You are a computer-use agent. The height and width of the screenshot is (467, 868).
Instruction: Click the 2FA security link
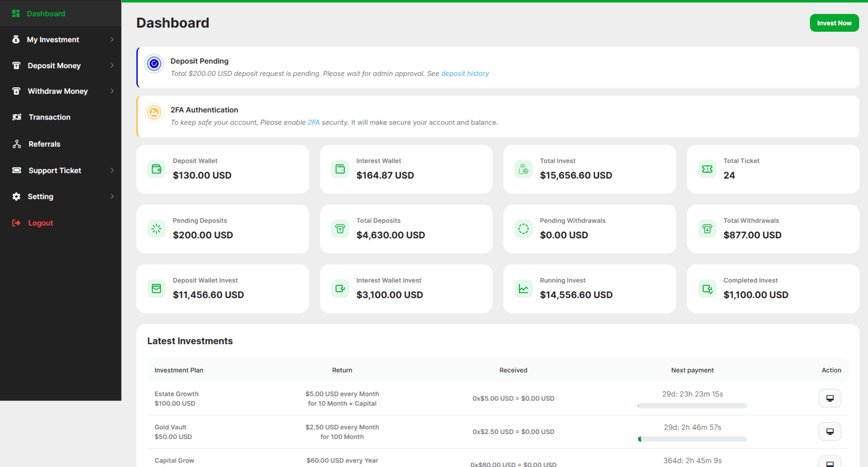[x=314, y=122]
